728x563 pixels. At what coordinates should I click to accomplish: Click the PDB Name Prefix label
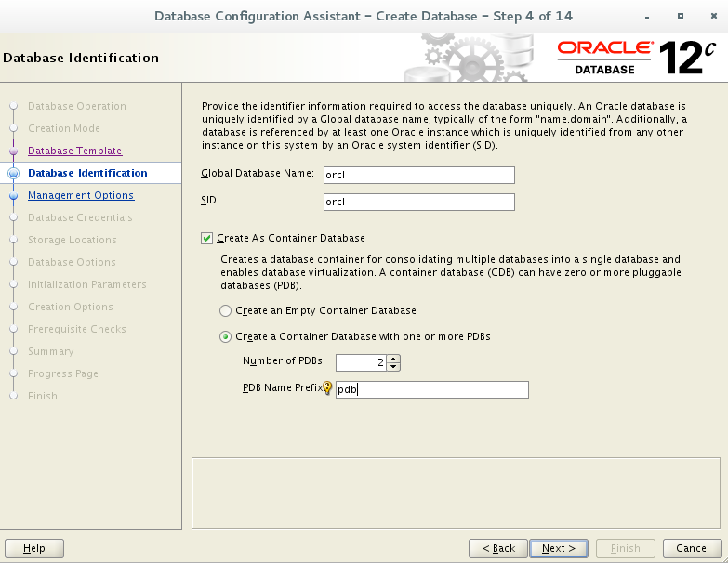point(283,387)
